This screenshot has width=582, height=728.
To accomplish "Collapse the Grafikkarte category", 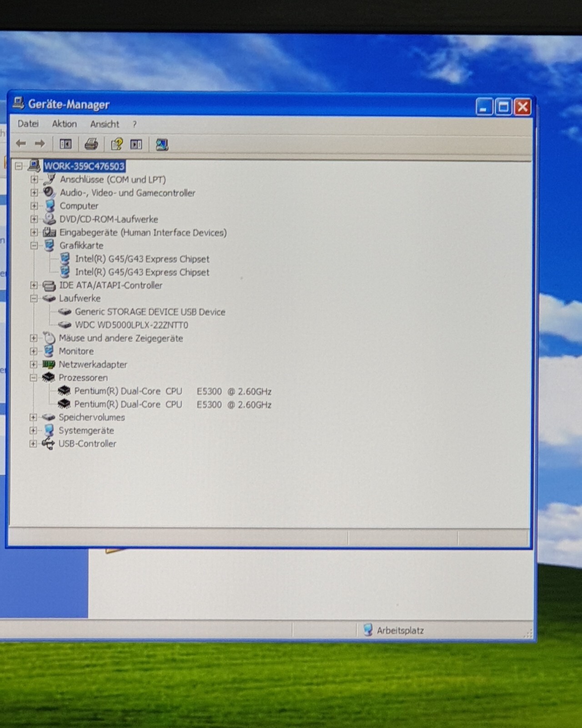I will tap(34, 246).
